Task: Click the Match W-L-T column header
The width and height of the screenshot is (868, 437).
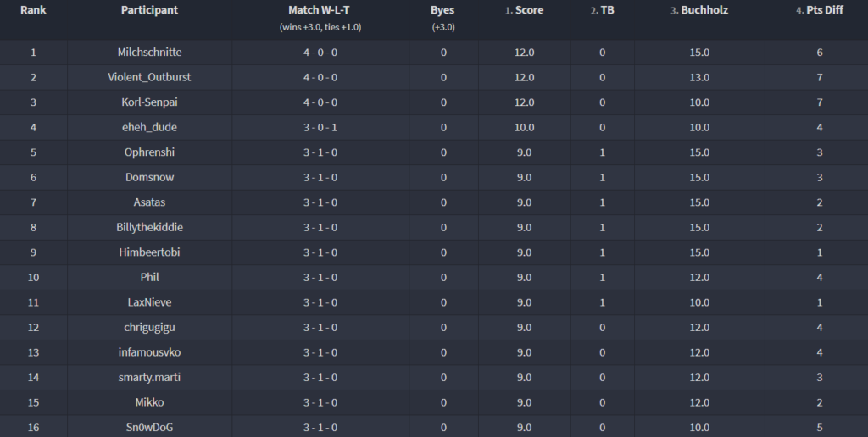Action: pyautogui.click(x=319, y=11)
